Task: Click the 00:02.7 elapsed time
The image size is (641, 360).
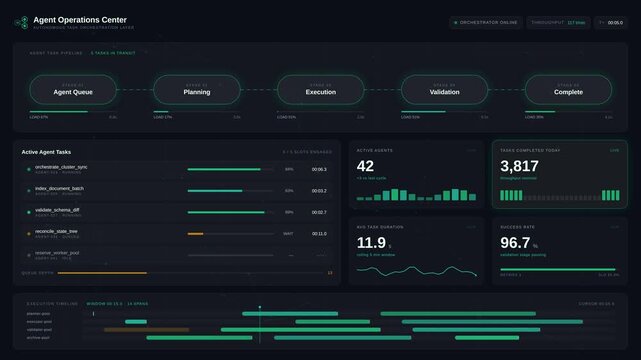Action: (x=319, y=212)
